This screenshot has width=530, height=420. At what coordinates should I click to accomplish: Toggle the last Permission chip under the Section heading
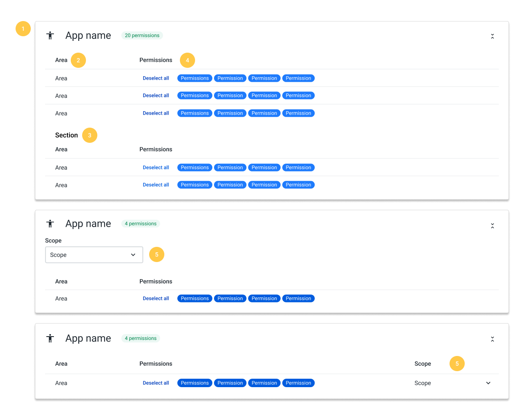coord(298,185)
